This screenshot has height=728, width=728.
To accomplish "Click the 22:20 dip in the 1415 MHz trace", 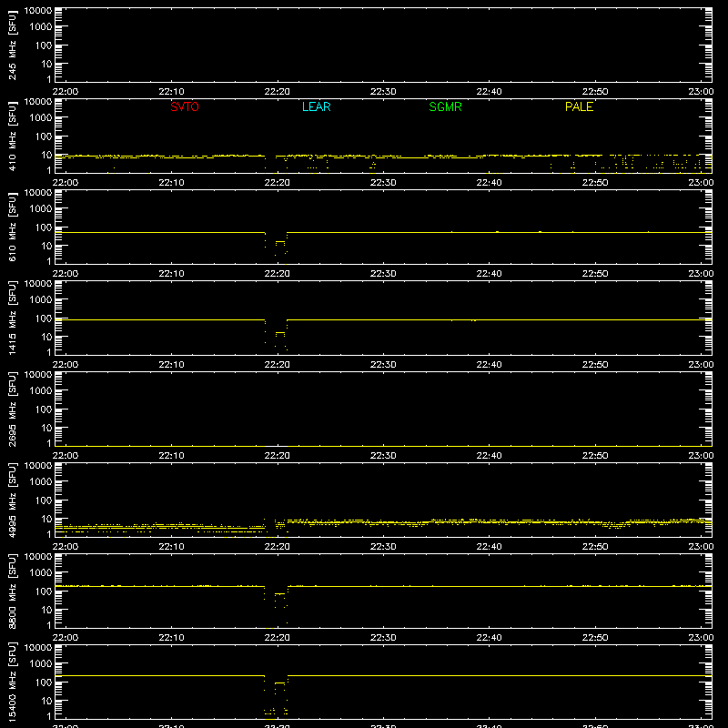I will coord(277,334).
